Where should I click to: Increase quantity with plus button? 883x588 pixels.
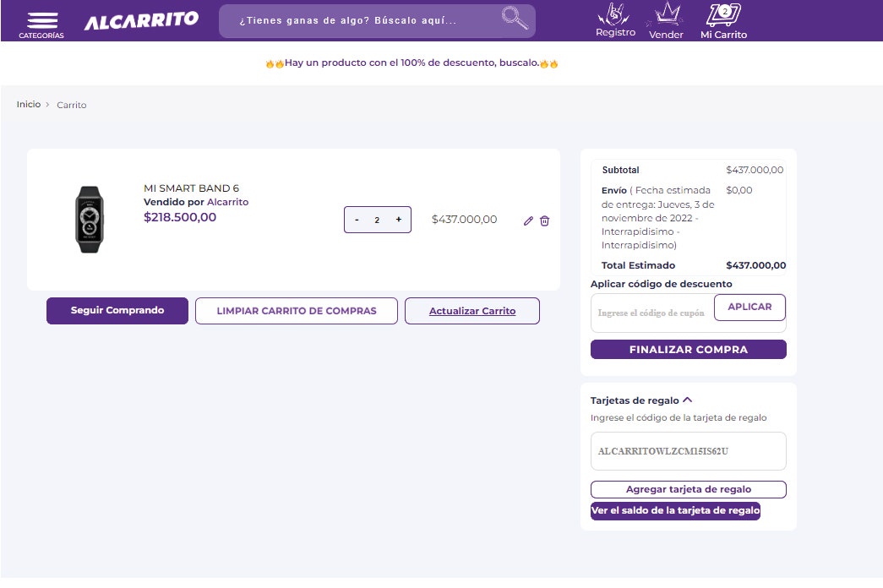tap(399, 220)
